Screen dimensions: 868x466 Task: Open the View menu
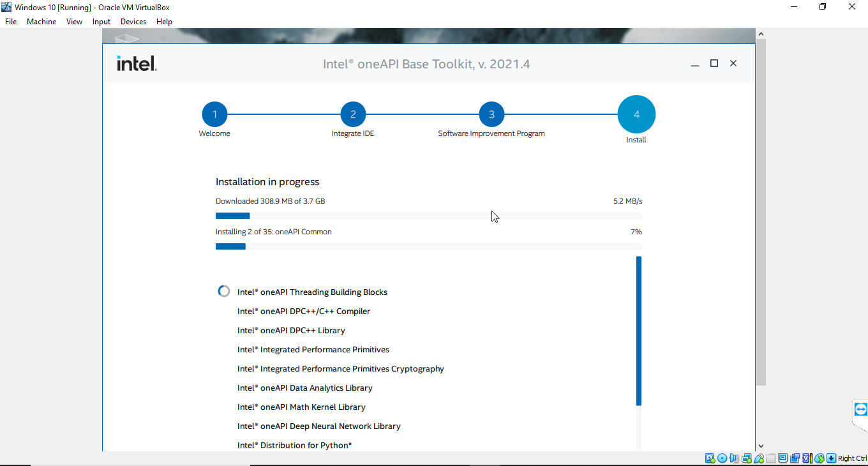click(74, 21)
